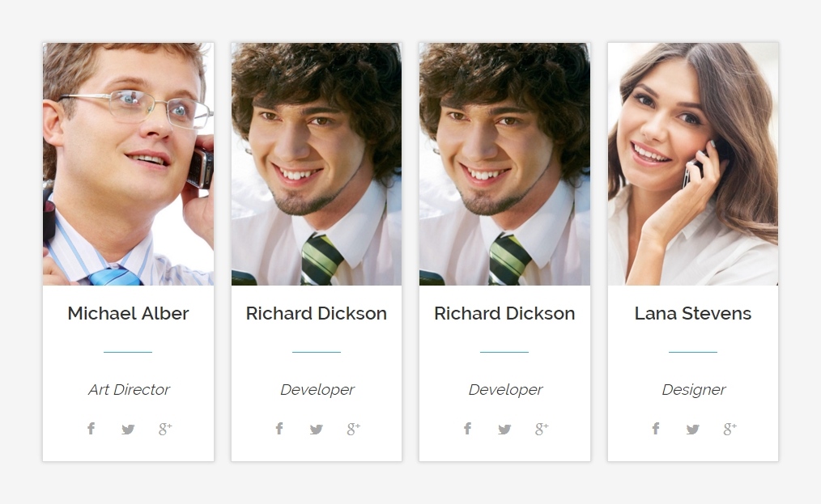The image size is (821, 504).
Task: Open Twitter icon on first Richard Dickson card
Action: [x=317, y=429]
